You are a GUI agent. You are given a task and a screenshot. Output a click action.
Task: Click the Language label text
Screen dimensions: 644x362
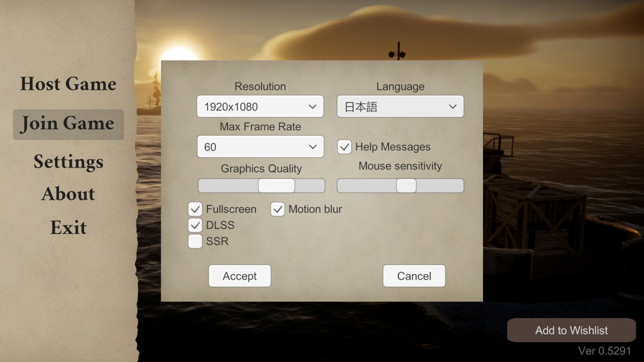(400, 86)
